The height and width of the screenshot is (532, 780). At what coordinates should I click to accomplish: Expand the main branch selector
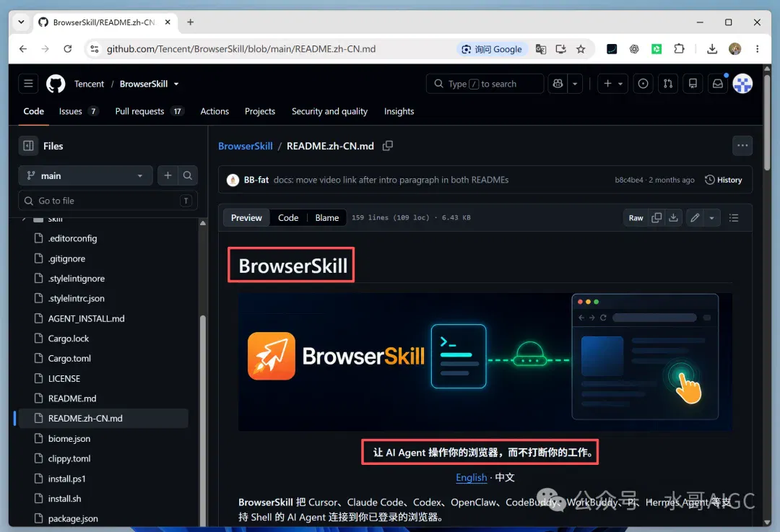pyautogui.click(x=85, y=175)
